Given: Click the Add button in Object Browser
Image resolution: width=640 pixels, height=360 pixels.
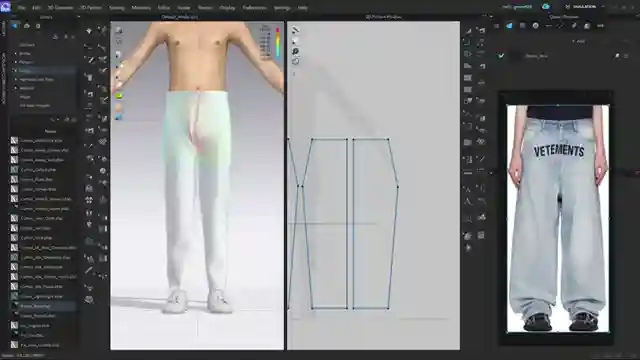Looking at the screenshot, I should point(579,41).
